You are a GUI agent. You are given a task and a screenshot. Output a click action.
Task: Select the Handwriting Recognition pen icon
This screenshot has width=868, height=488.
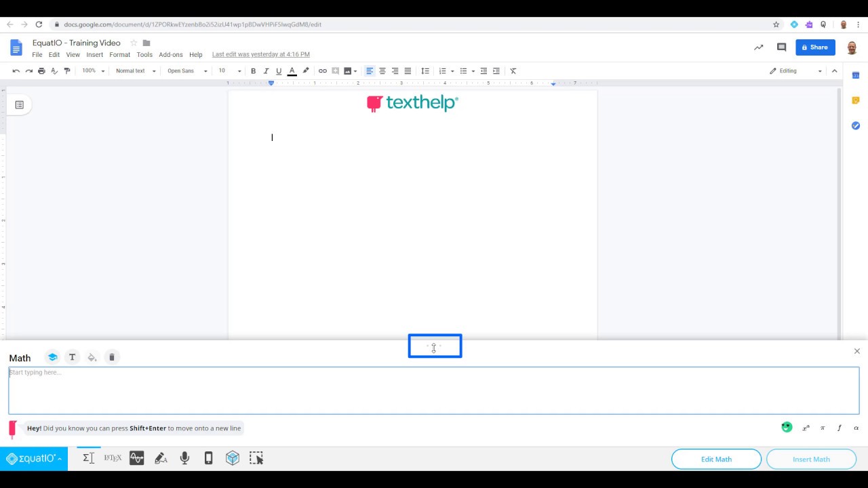(161, 458)
